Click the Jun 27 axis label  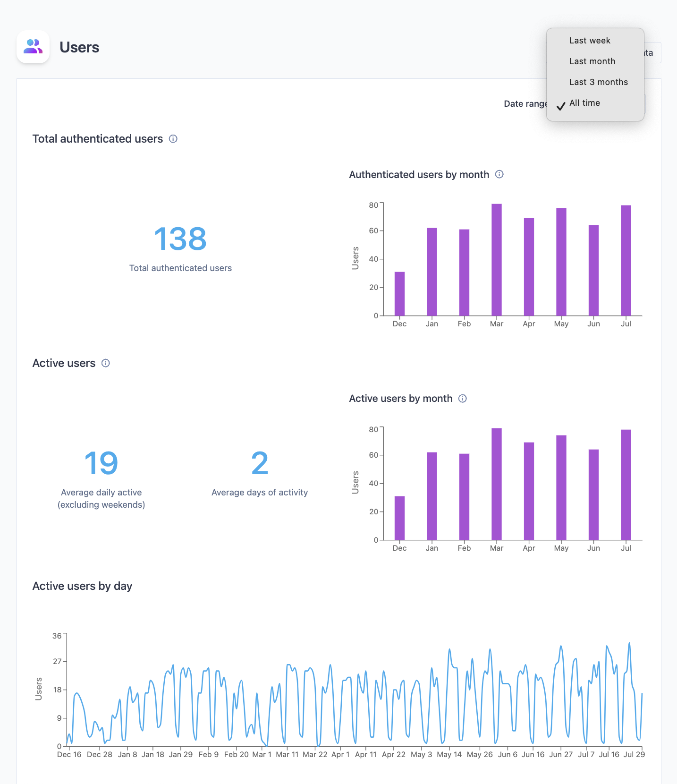[561, 754]
